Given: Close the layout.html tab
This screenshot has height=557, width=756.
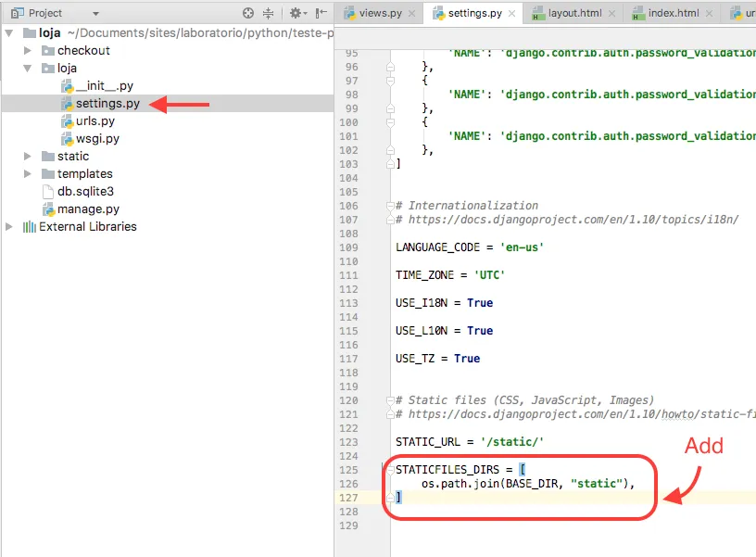Looking at the screenshot, I should [611, 14].
